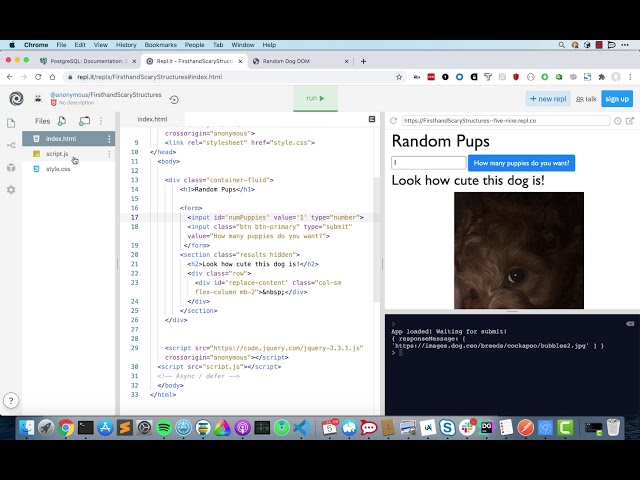Open the View menu
This screenshot has height=480, width=640.
click(x=100, y=45)
